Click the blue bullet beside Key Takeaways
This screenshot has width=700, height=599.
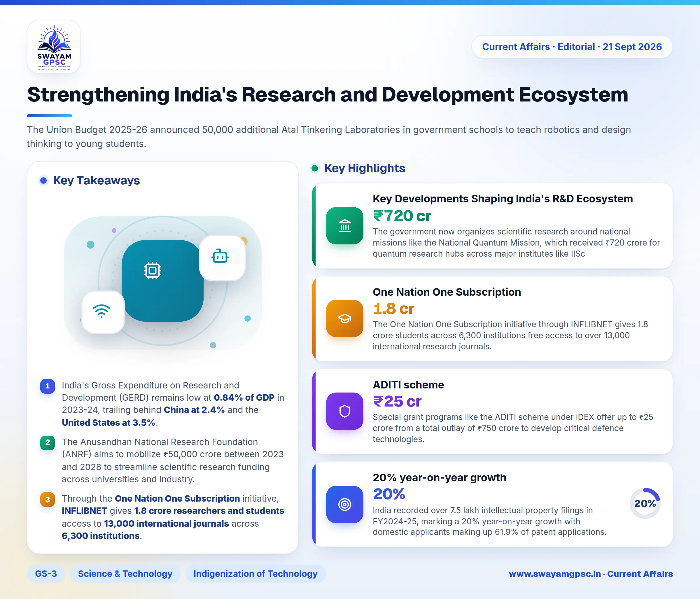(43, 181)
